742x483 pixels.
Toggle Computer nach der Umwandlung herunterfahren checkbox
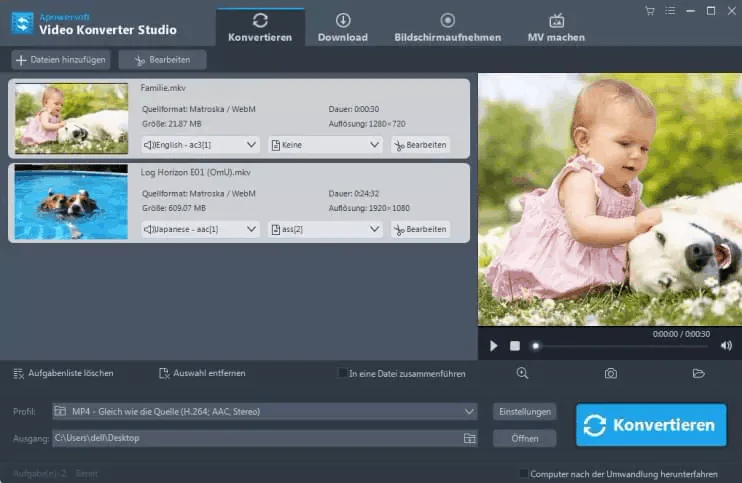pyautogui.click(x=524, y=474)
